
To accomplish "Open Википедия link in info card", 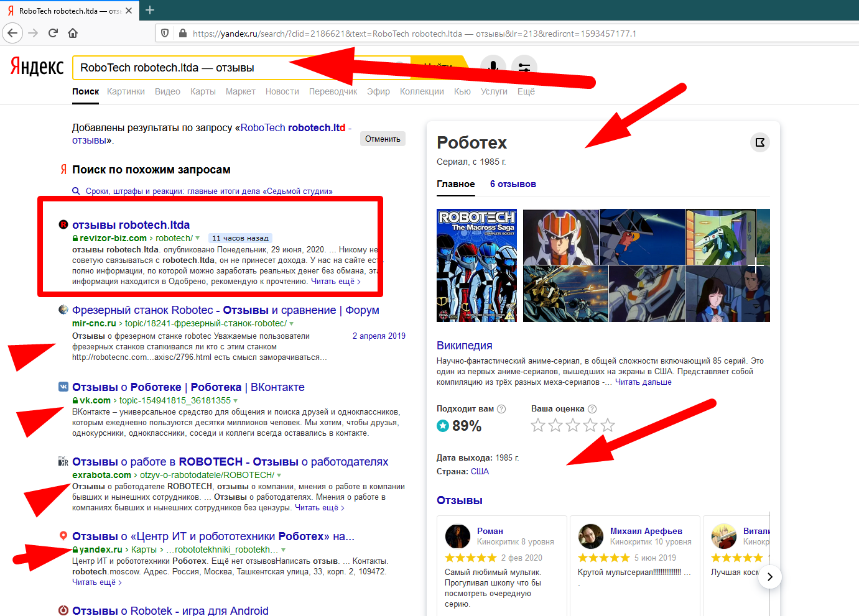I will (x=464, y=346).
